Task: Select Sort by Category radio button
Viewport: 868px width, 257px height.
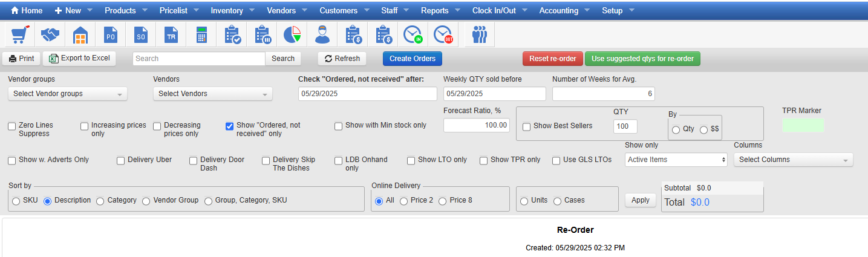Action: coord(100,201)
